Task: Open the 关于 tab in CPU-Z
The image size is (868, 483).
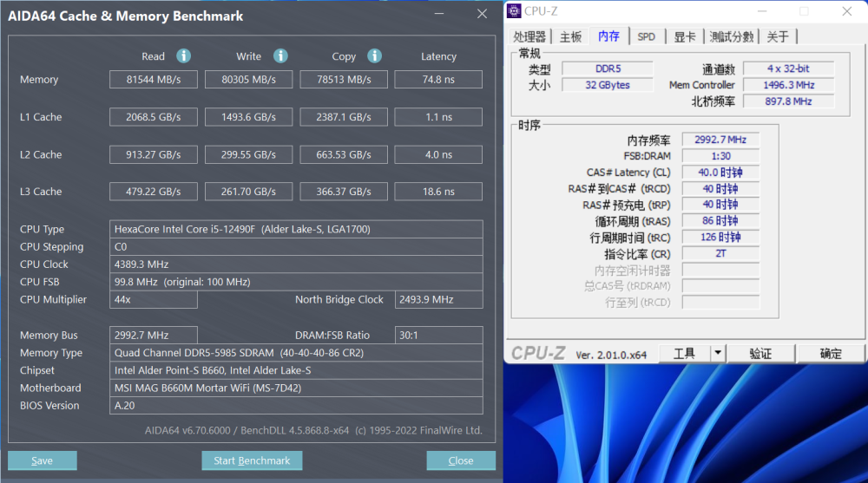Action: 778,36
